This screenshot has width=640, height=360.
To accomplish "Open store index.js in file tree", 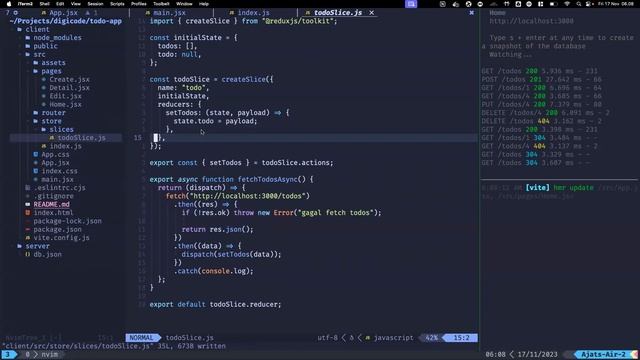I will coord(65,146).
